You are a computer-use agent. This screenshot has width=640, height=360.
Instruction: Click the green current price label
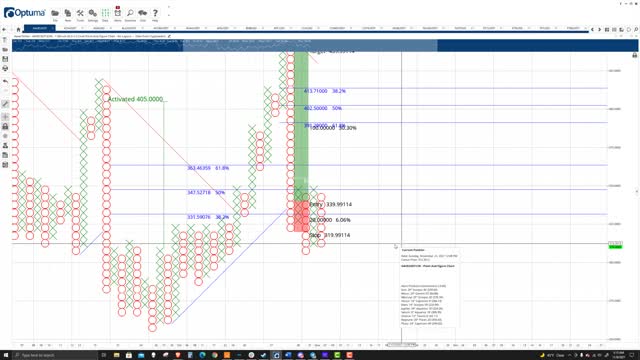[615, 247]
